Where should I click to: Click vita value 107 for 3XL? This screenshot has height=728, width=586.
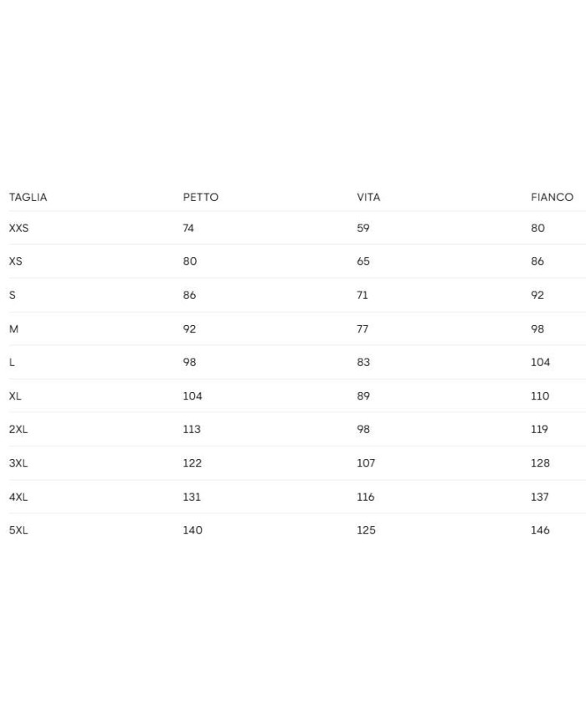366,462
